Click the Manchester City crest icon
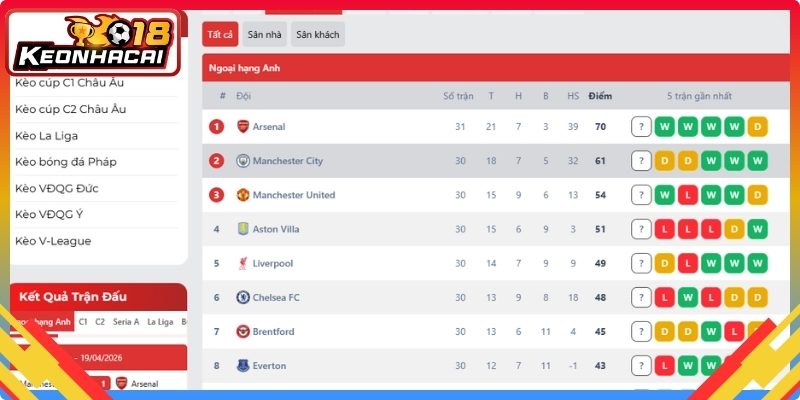The width and height of the screenshot is (800, 400). [x=243, y=161]
